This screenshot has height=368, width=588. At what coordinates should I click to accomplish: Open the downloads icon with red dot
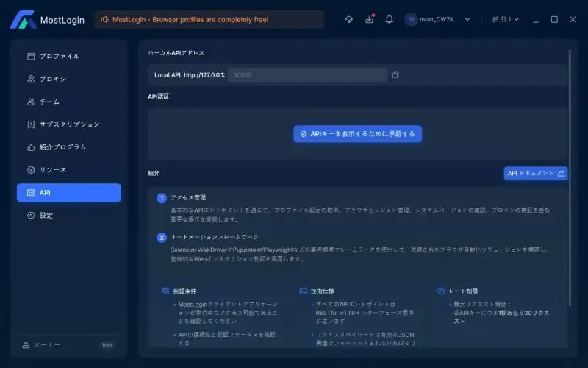point(370,19)
